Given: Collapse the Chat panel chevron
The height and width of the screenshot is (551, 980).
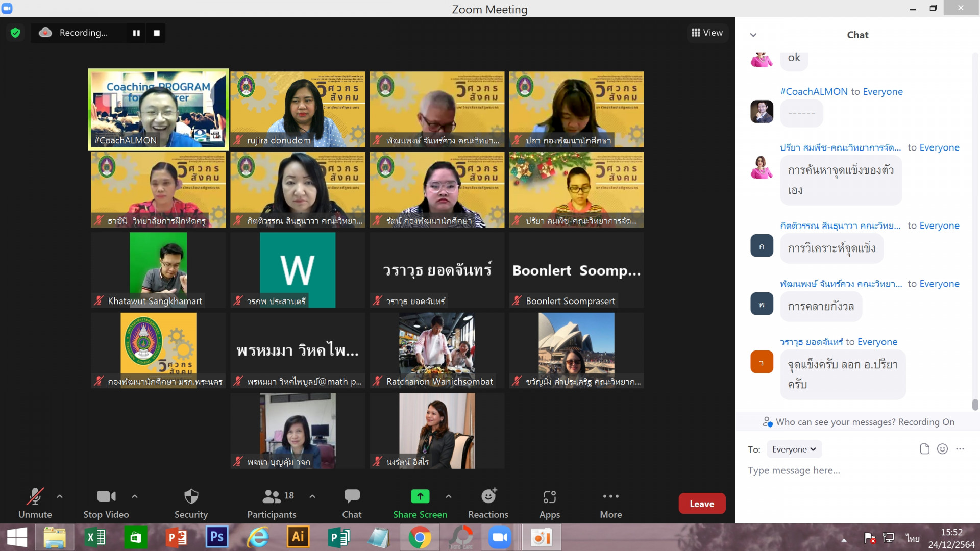Looking at the screenshot, I should 753,35.
